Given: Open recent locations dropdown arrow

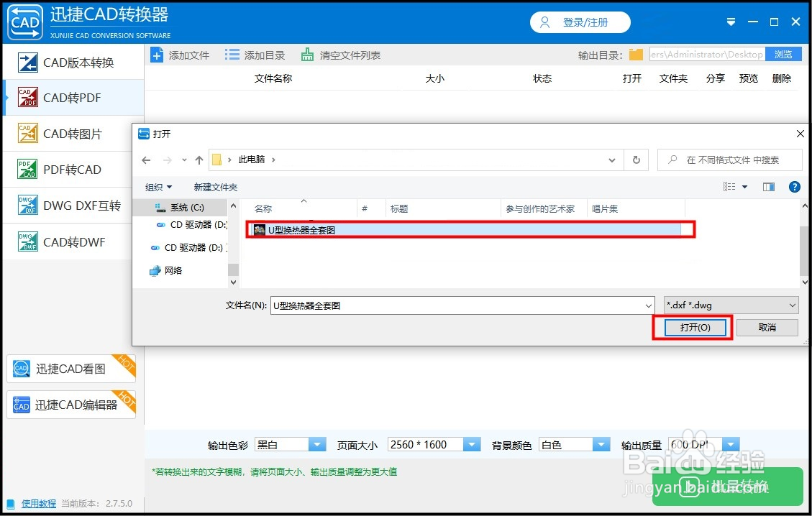Looking at the screenshot, I should coord(184,160).
